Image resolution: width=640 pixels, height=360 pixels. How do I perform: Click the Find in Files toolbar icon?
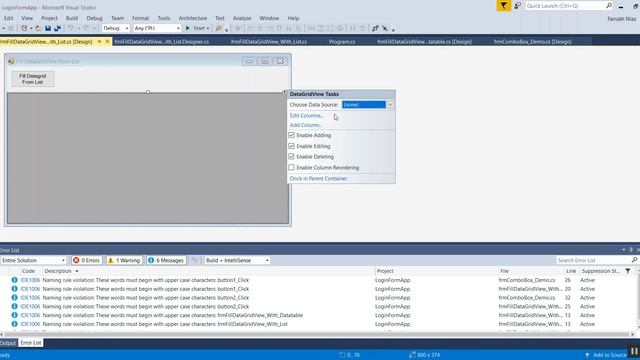click(219, 28)
